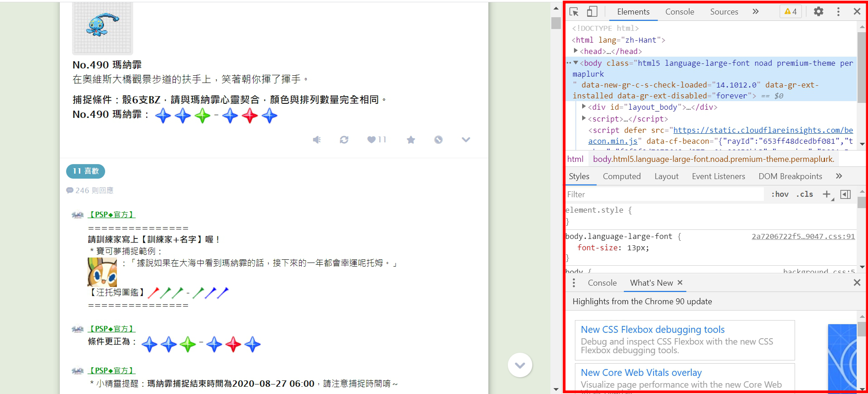Focus the styles Filter input
Viewport: 868px width, 394px height.
pos(664,195)
